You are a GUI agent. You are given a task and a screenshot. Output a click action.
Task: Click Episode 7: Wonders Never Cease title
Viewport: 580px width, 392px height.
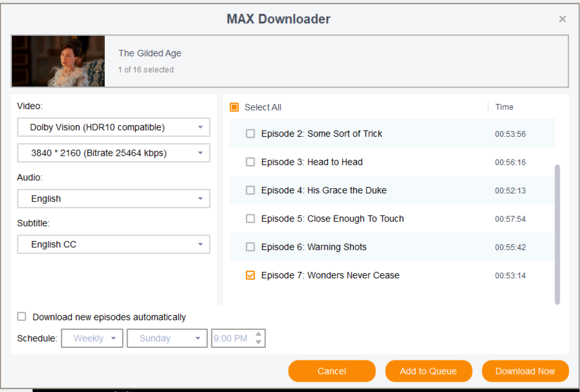coord(330,275)
